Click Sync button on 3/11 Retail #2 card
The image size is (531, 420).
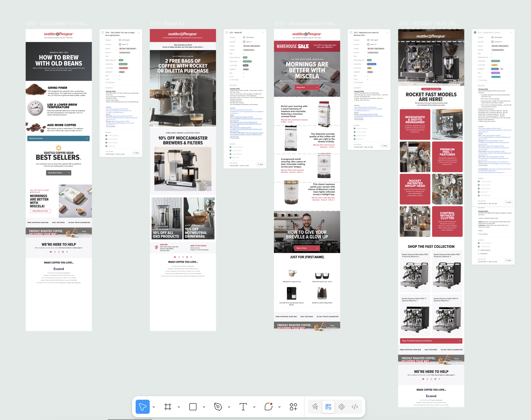tap(260, 164)
